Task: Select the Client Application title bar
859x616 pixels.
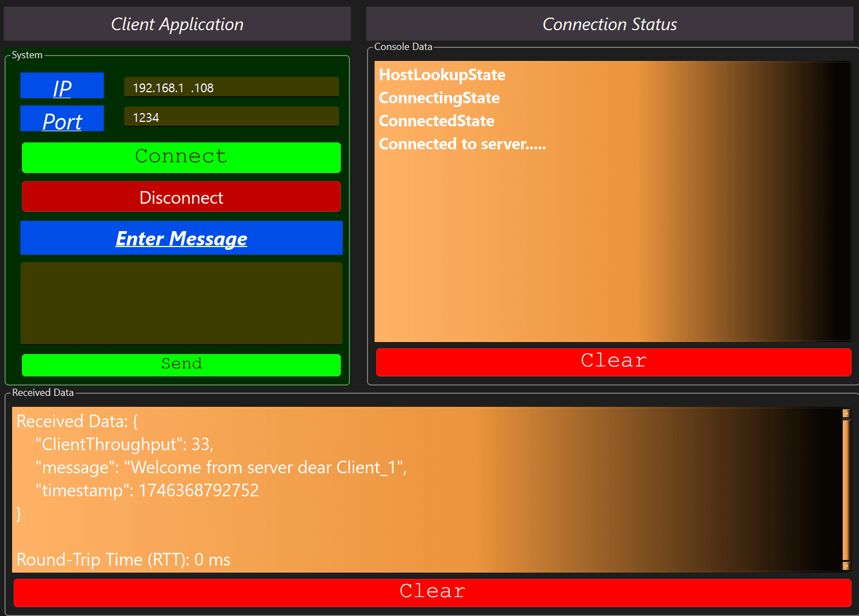Action: click(177, 24)
